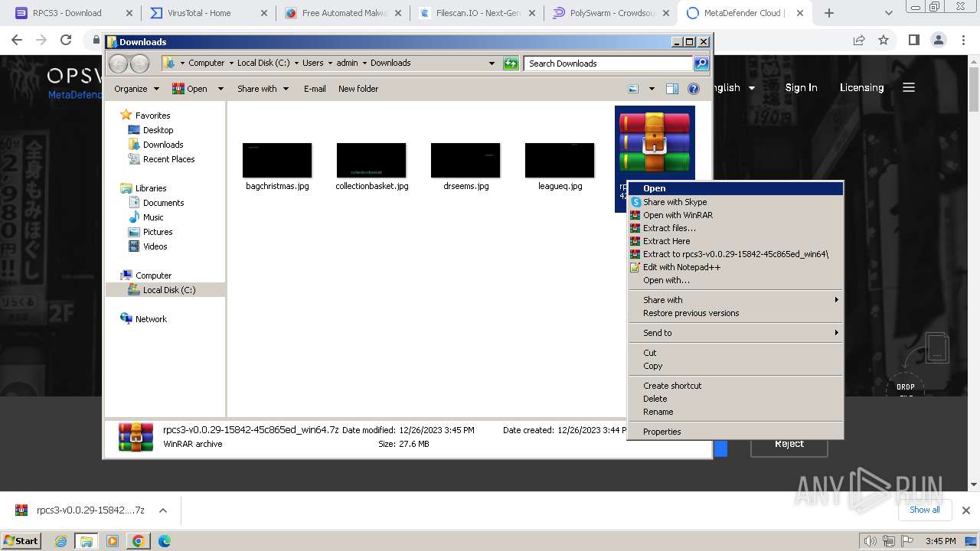The width and height of the screenshot is (980, 551).
Task: Expand the Open button dropdown arrow
Action: point(220,89)
